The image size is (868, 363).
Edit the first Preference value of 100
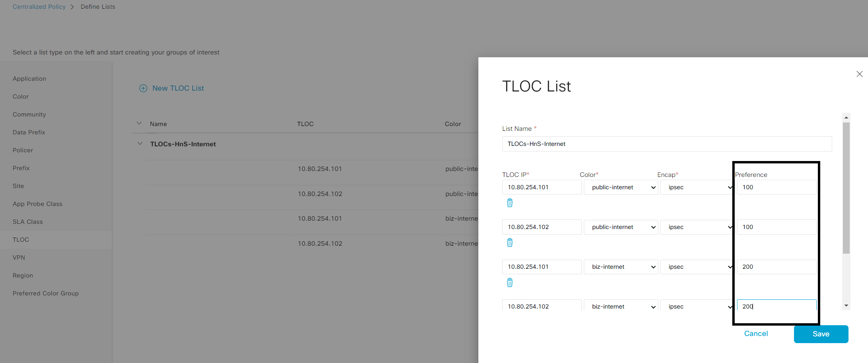click(776, 187)
